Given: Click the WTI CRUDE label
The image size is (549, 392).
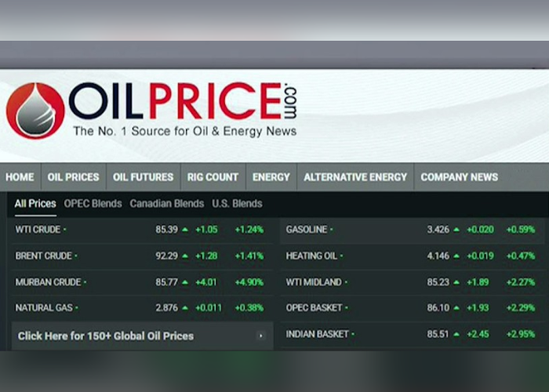Looking at the screenshot, I should click(38, 230).
